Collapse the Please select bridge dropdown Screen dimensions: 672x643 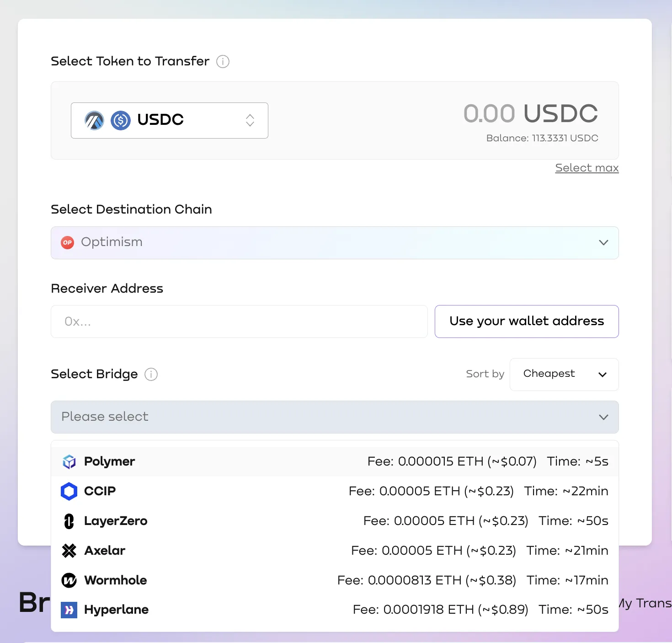click(x=335, y=417)
